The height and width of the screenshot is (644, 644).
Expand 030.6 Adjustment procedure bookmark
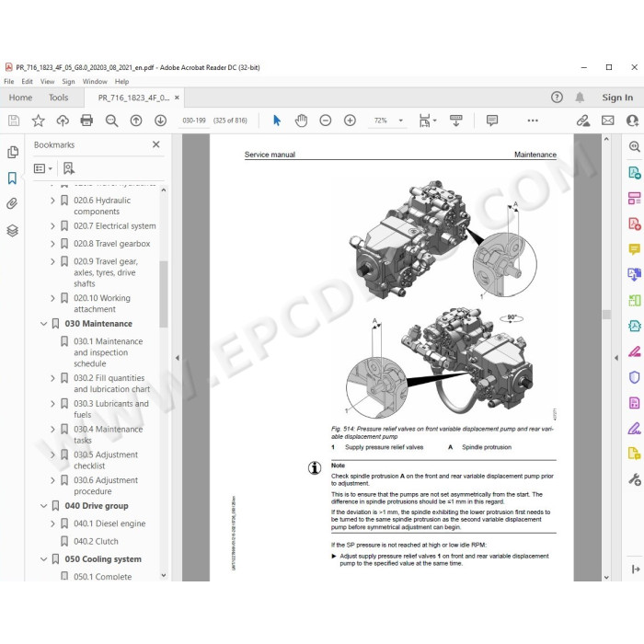(x=52, y=480)
